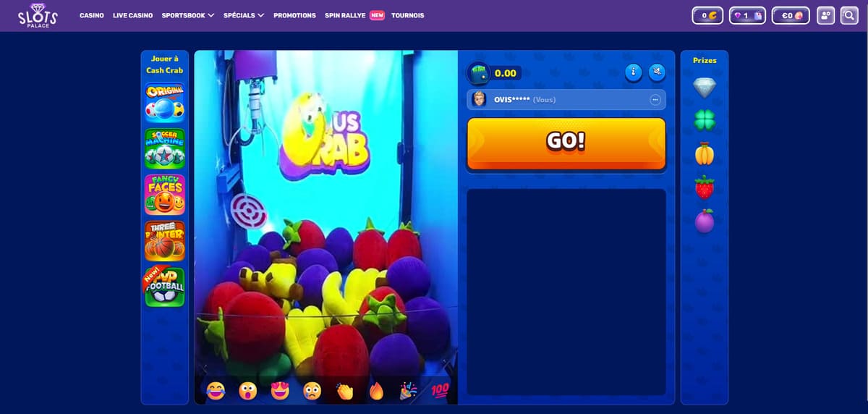
Task: Open the Casino menu item
Action: tap(92, 15)
